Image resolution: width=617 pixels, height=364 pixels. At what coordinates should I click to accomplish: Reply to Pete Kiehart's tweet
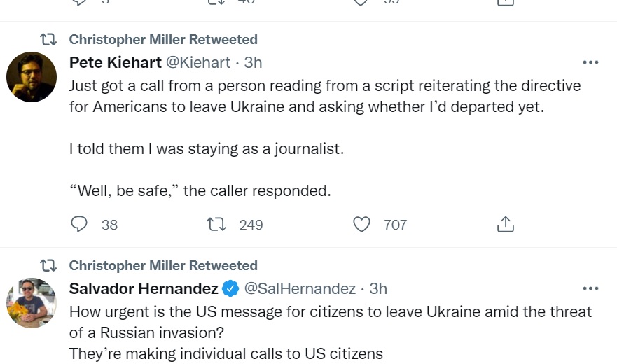(79, 224)
